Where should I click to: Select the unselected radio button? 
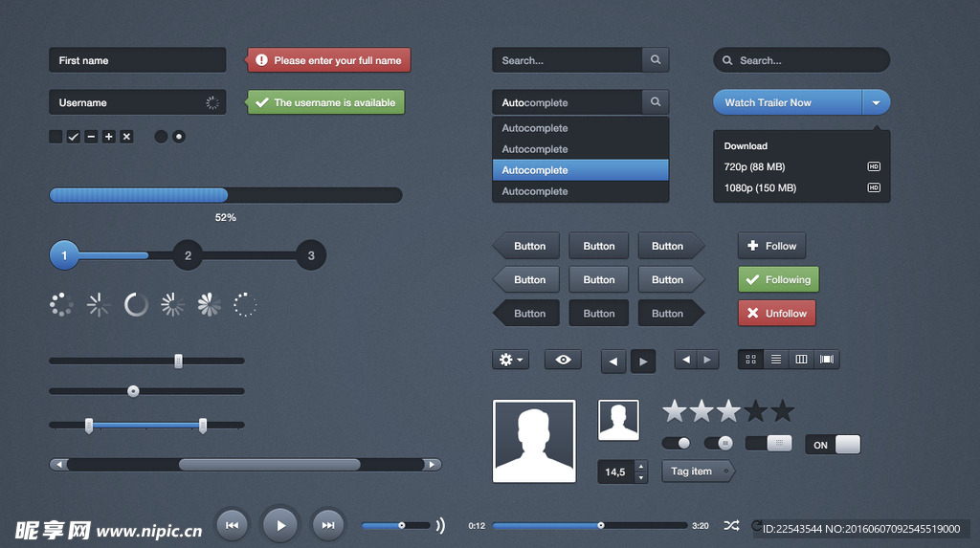pyautogui.click(x=161, y=136)
